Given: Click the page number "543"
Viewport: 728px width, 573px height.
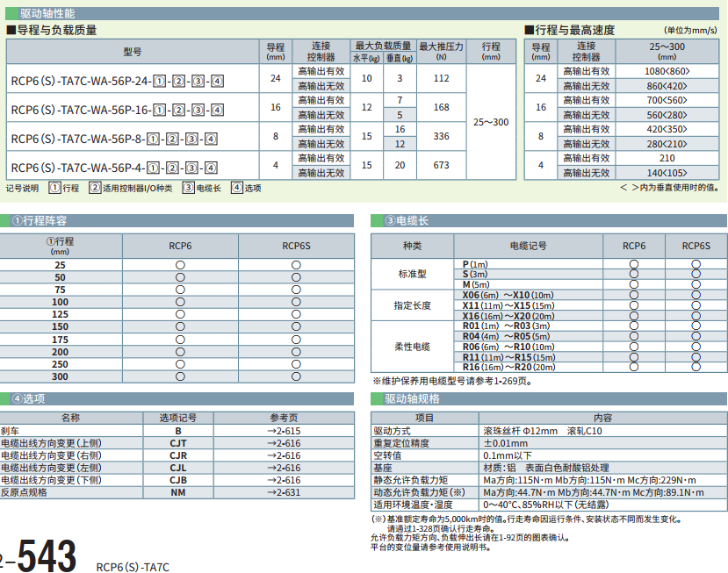Looking at the screenshot, I should pos(47,555).
